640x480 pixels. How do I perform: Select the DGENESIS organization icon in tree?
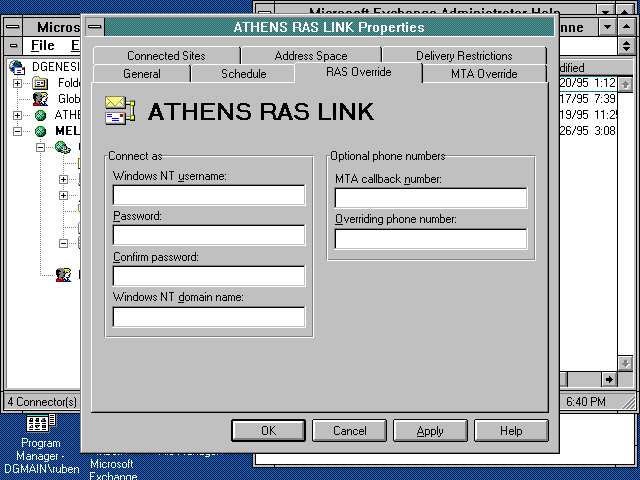pyautogui.click(x=18, y=67)
